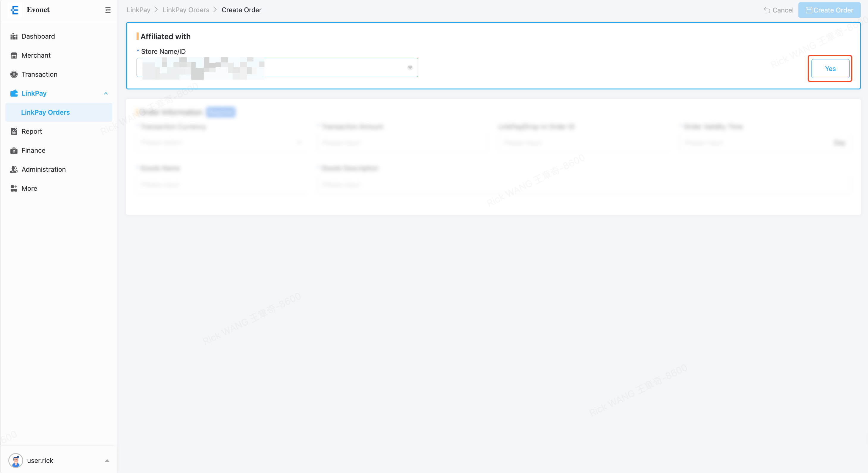Click the Transaction yen coin icon
The height and width of the screenshot is (473, 868).
14,74
